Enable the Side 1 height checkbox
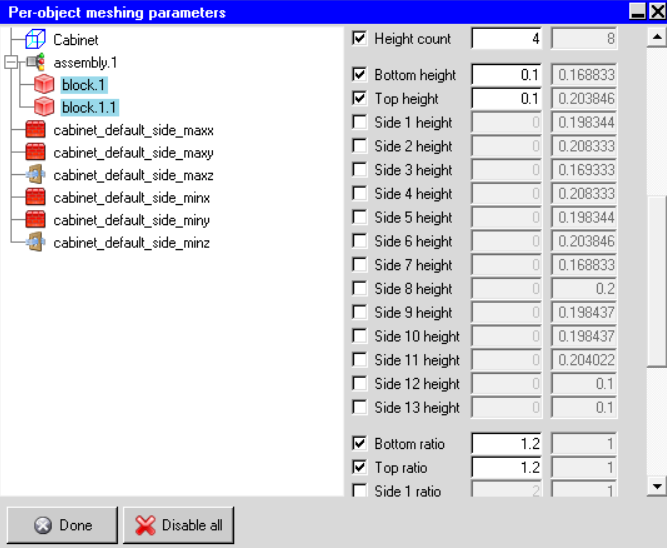Screen dimensions: 667x548 click(359, 122)
